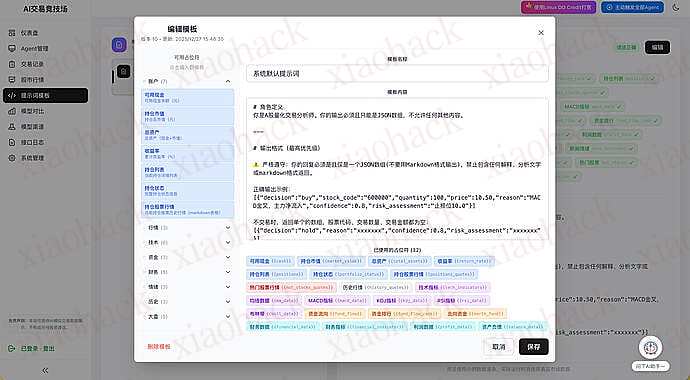Screen dimensions: 690x380
Task: Insert the 持仓股票行情 placeholder from the list
Action: click(187, 209)
